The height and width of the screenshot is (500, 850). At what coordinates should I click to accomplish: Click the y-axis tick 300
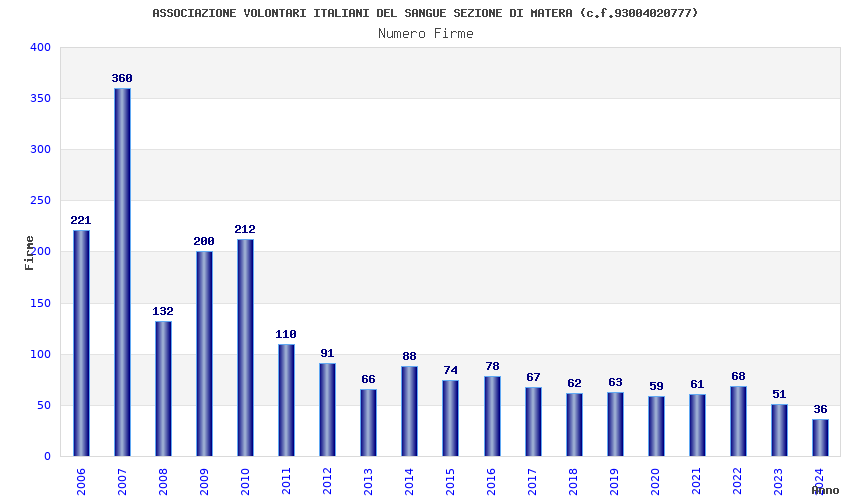coord(40,150)
